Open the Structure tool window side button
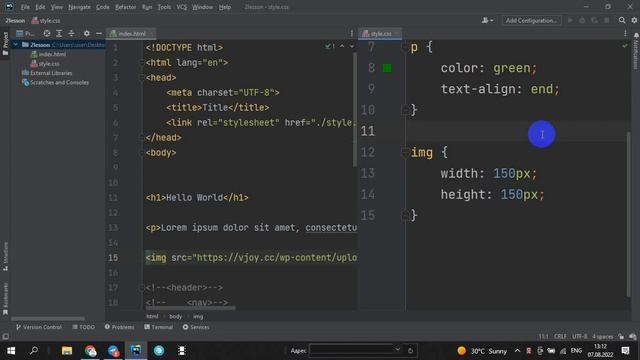This screenshot has height=360, width=640. click(5, 256)
